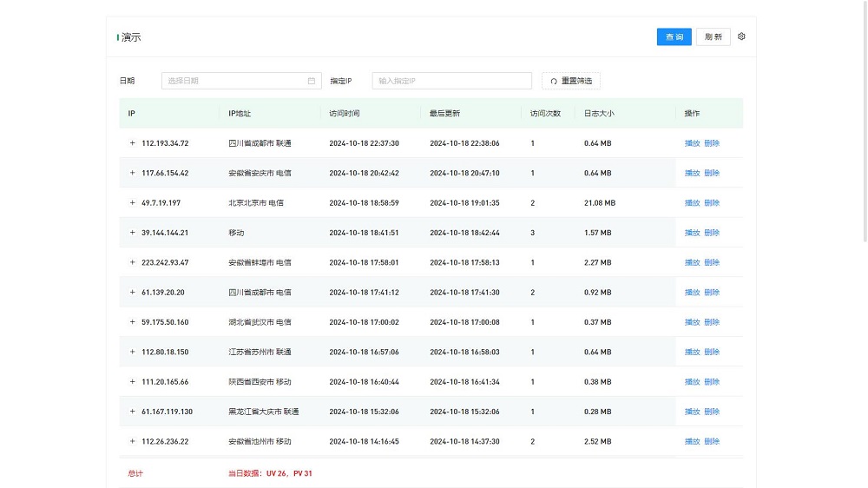Expand row 61.139.20.20
868x488 pixels.
pos(132,293)
